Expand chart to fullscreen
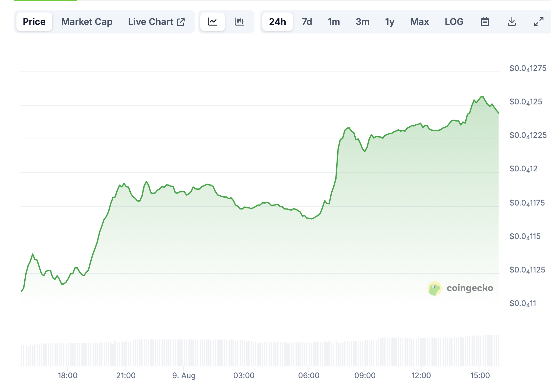The height and width of the screenshot is (392, 551). [x=539, y=22]
